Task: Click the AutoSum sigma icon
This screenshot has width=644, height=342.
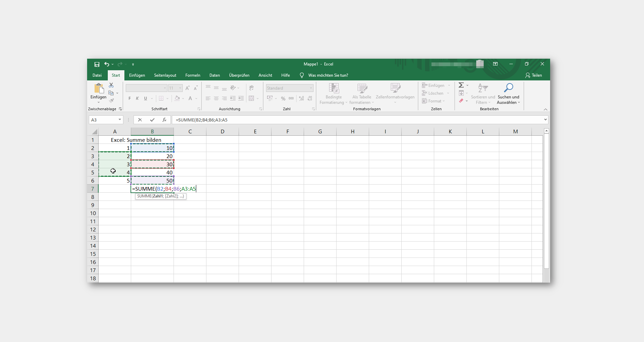Action: (x=461, y=85)
